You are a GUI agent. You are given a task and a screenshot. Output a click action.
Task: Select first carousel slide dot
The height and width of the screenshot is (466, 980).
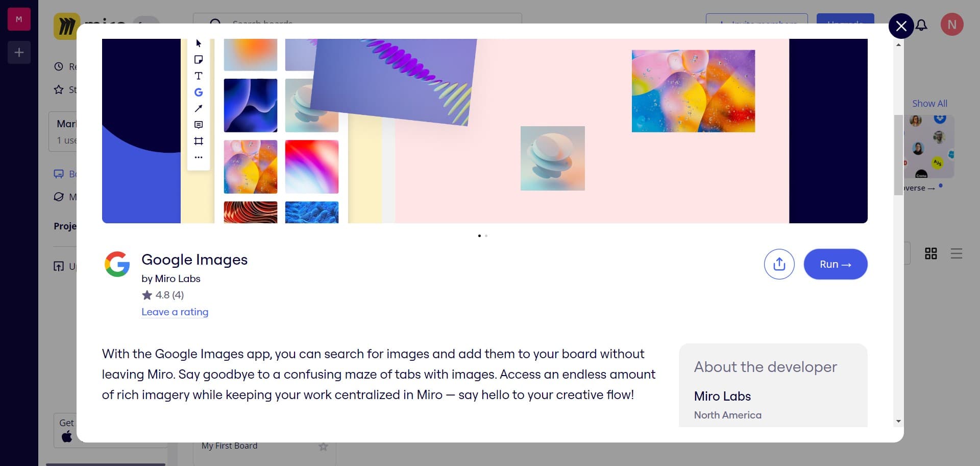click(x=479, y=236)
